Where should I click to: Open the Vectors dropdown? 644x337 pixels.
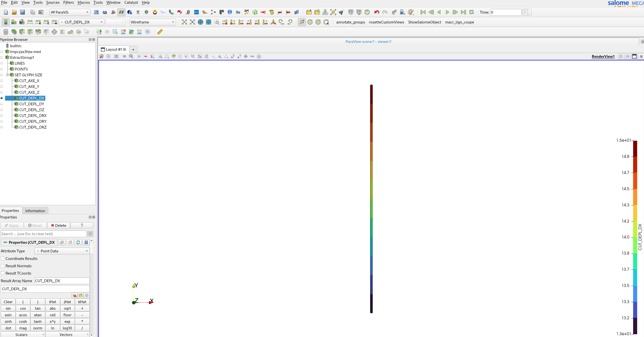[68, 334]
